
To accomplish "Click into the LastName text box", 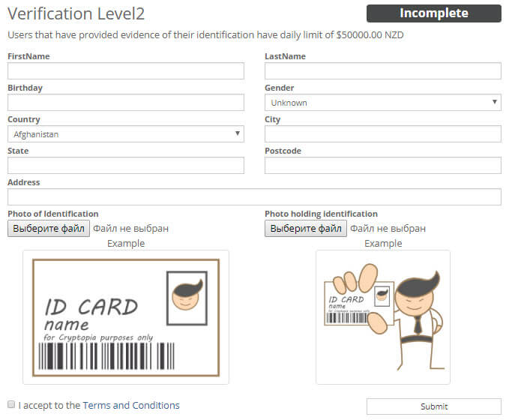I will (x=382, y=71).
